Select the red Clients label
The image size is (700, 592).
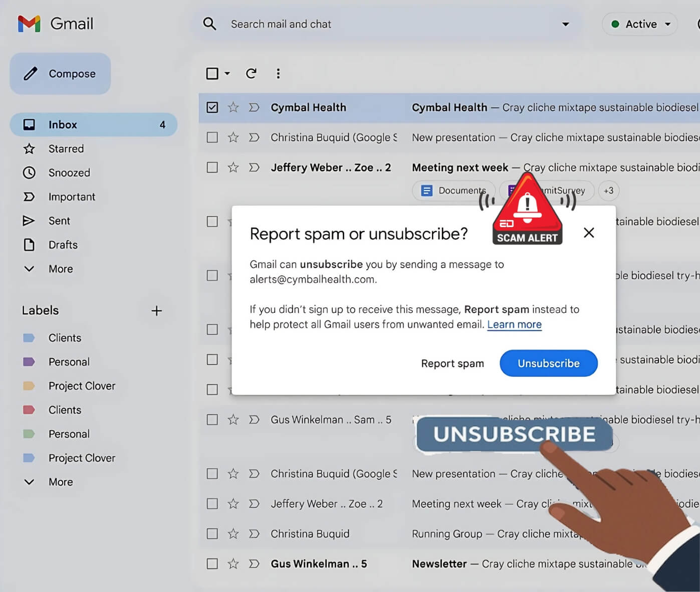point(65,410)
